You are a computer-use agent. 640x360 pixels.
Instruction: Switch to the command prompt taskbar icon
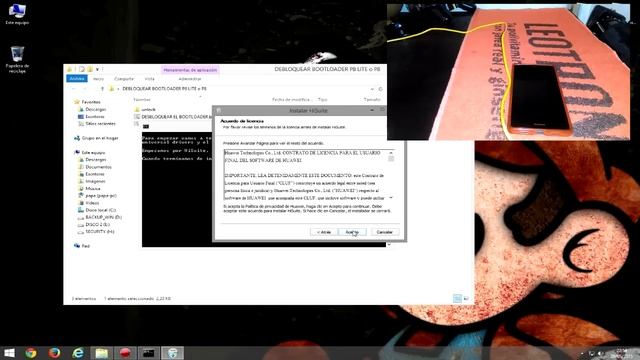(149, 353)
